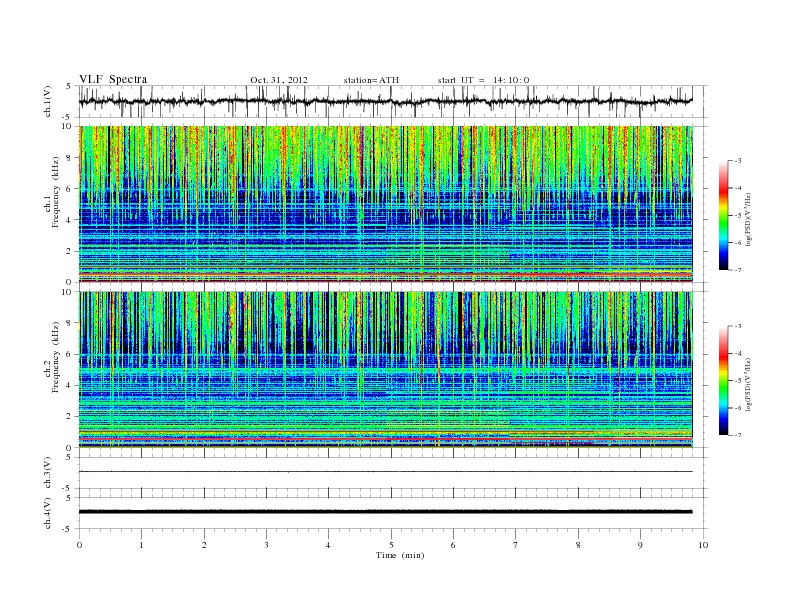
Task: Click the '-7' tick on the ch.2 colorbar
Action: click(738, 435)
